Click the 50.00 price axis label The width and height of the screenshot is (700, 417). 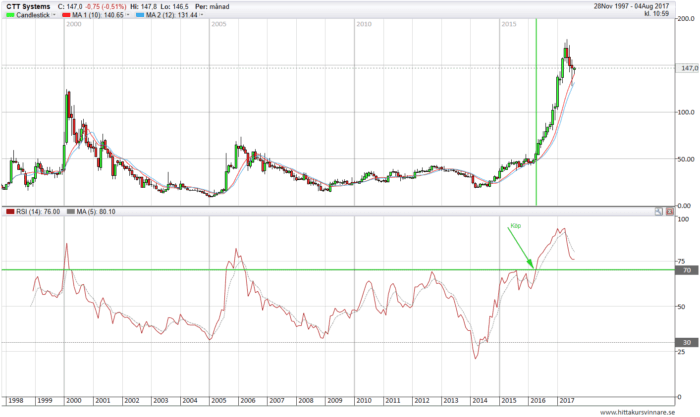point(686,159)
